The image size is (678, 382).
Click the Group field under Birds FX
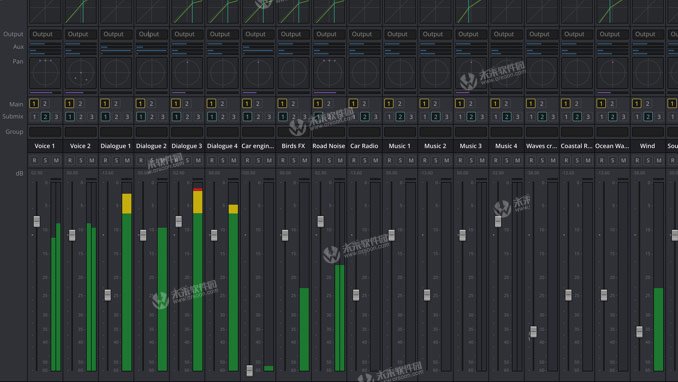point(293,132)
